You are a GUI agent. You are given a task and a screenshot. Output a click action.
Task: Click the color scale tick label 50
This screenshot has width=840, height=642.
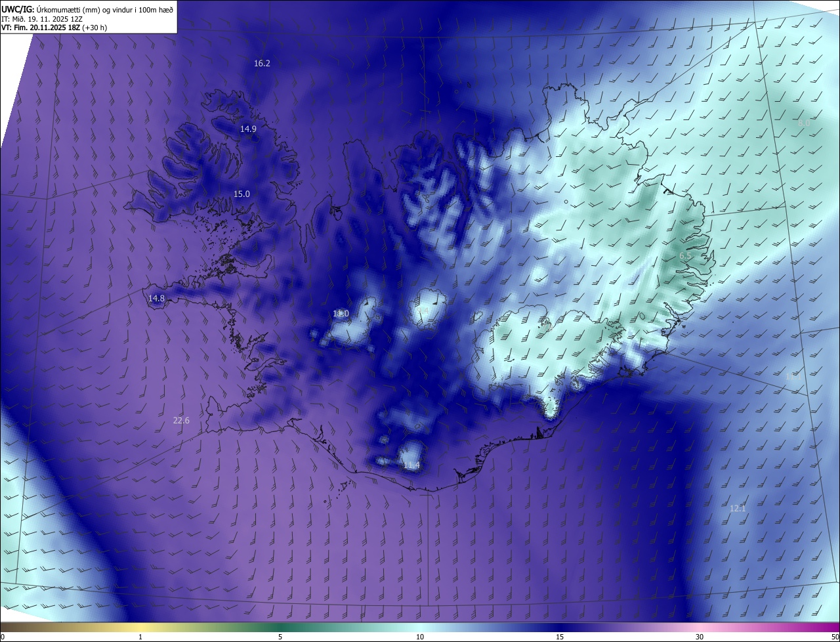[835, 637]
